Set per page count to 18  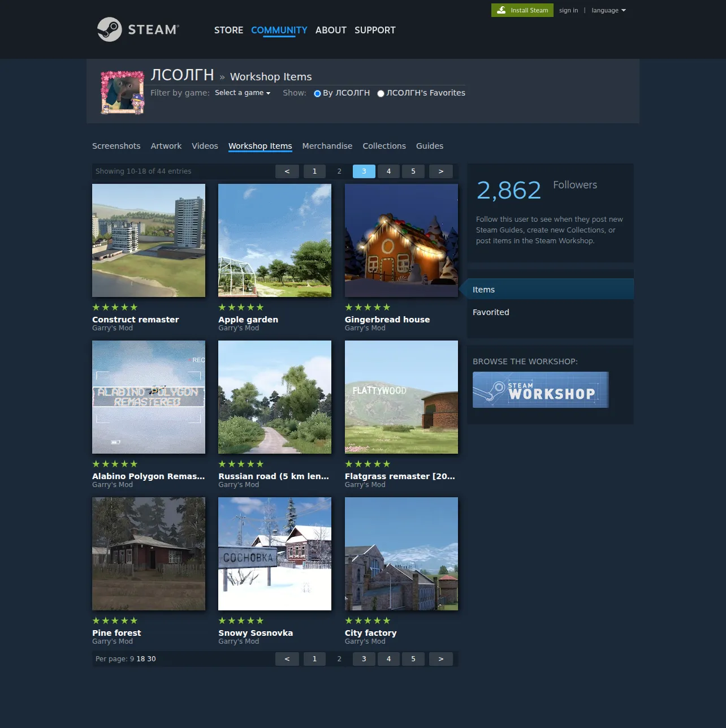[x=141, y=659]
